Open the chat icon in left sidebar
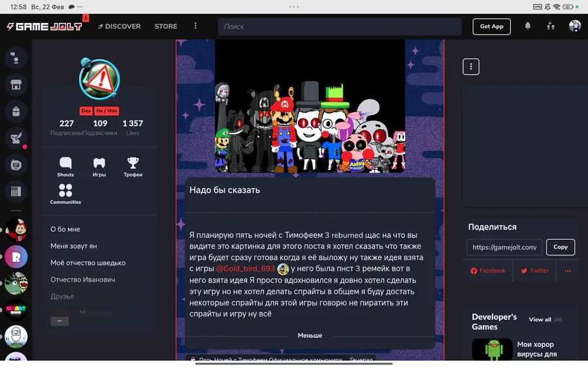This screenshot has width=588, height=368. tap(16, 58)
